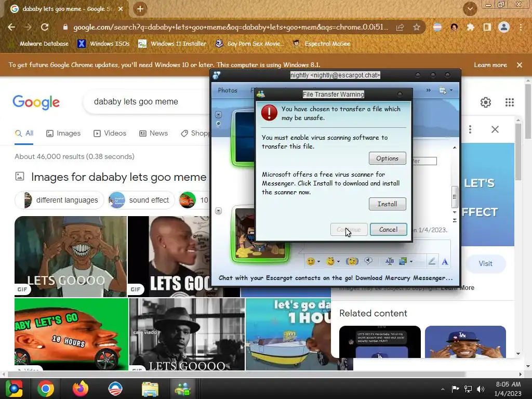Toggle Chrome side panel icon
The image size is (532, 399).
[x=487, y=27]
